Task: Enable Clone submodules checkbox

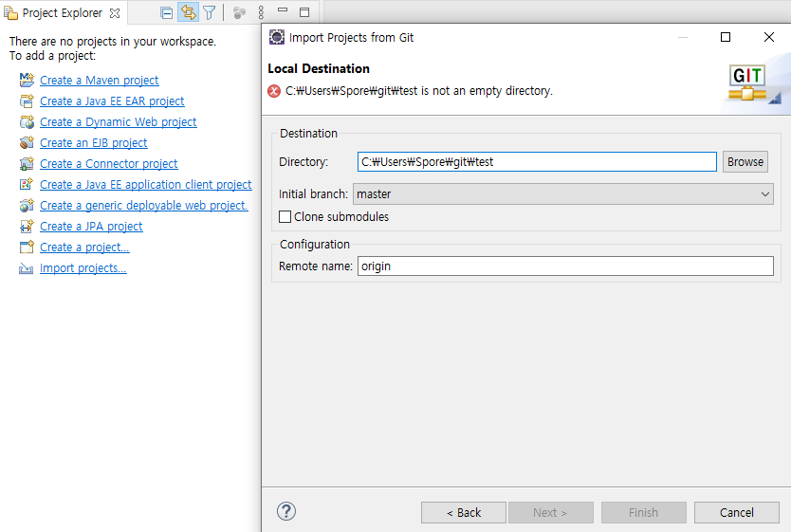Action: (285, 217)
